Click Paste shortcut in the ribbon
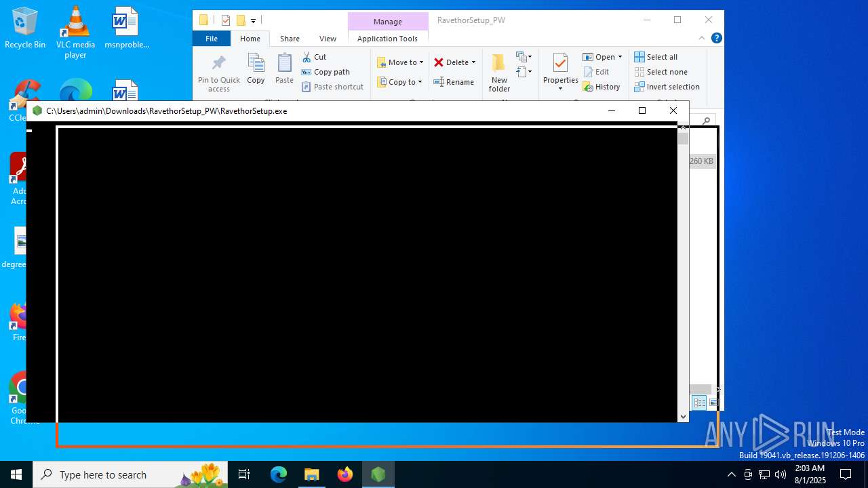Screen dimensions: 868x488 (x=332, y=87)
